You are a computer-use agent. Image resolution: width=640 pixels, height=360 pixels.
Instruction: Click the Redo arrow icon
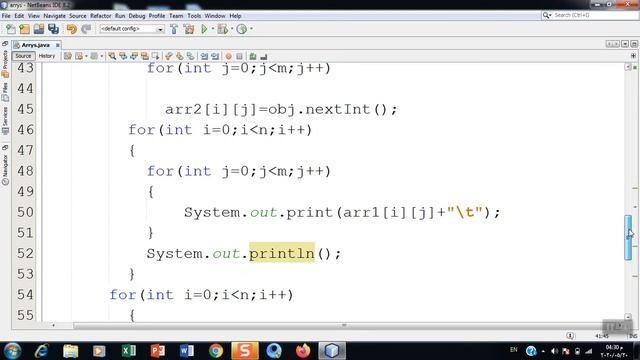coord(86,29)
